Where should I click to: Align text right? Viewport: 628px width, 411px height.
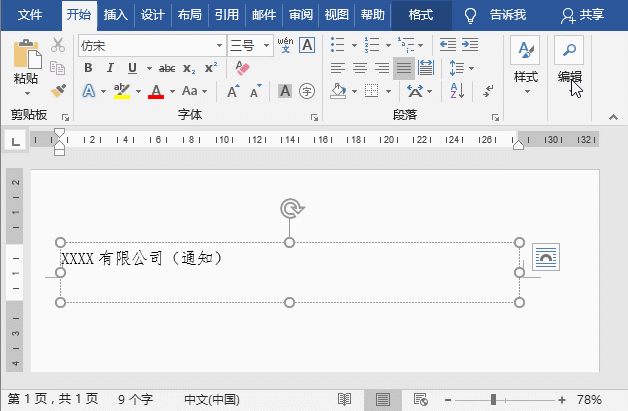382,68
